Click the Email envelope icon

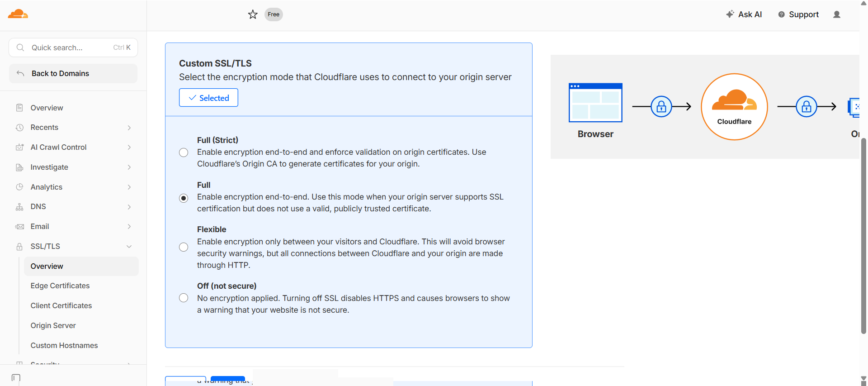pos(19,227)
